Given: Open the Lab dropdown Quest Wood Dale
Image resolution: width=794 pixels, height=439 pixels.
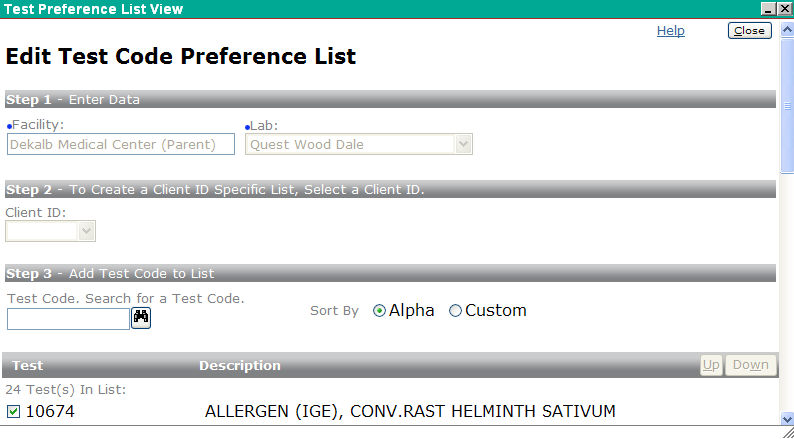Looking at the screenshot, I should click(359, 144).
